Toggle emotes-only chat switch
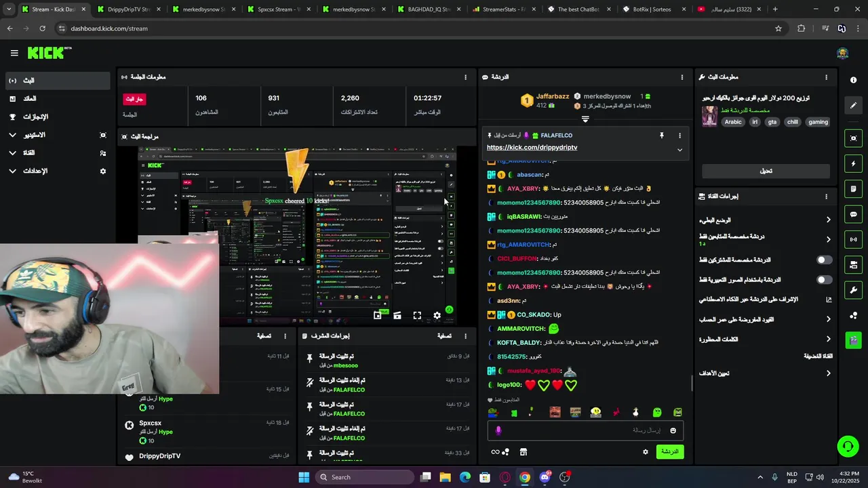Screen dimensions: 868x488 (824, 280)
